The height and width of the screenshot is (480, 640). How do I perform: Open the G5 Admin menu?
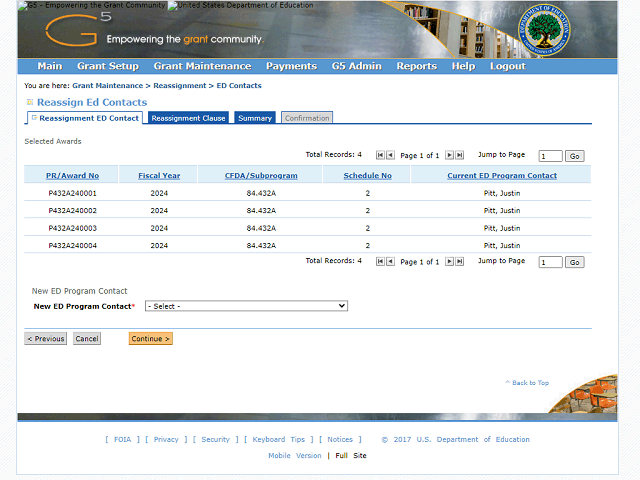tap(356, 66)
